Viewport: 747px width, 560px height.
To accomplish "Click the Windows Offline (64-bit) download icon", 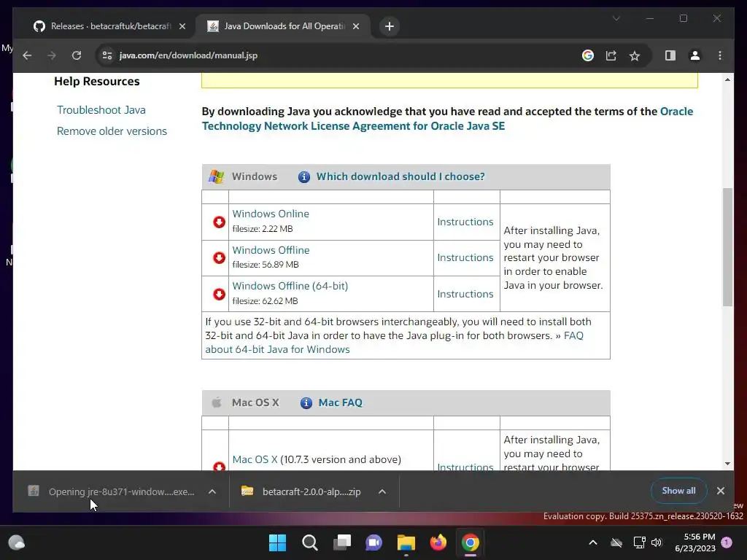I will [x=219, y=294].
